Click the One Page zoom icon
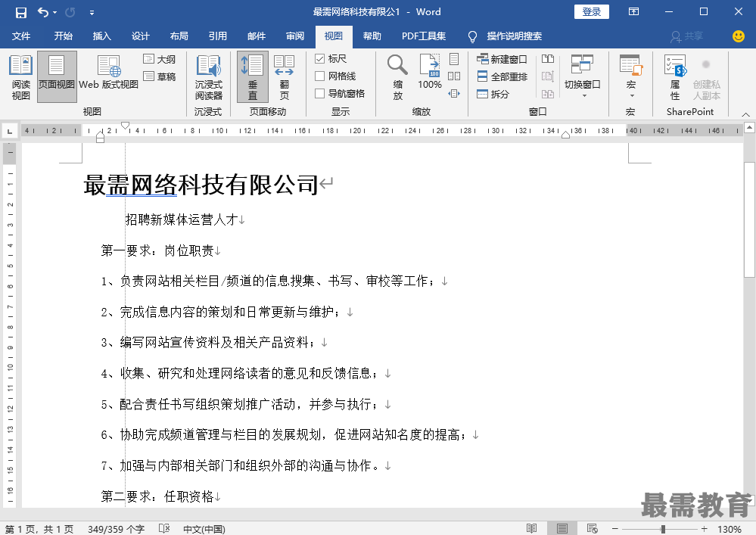Image resolution: width=756 pixels, height=535 pixels. coord(454,59)
